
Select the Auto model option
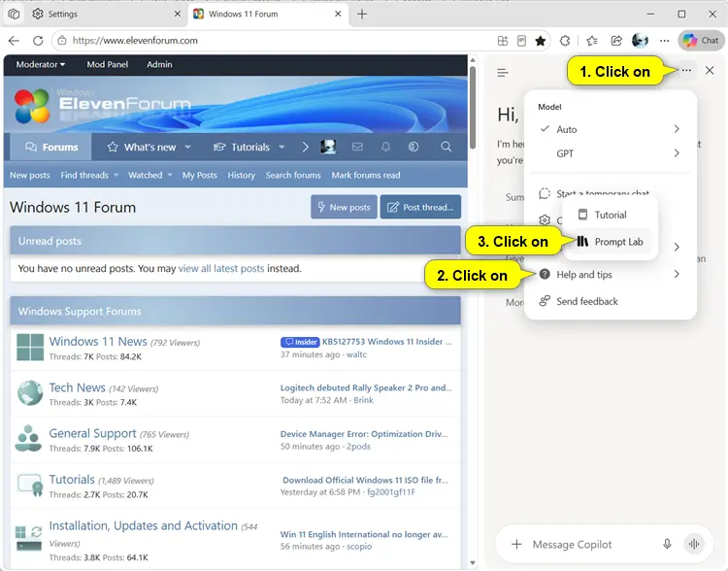(611, 129)
